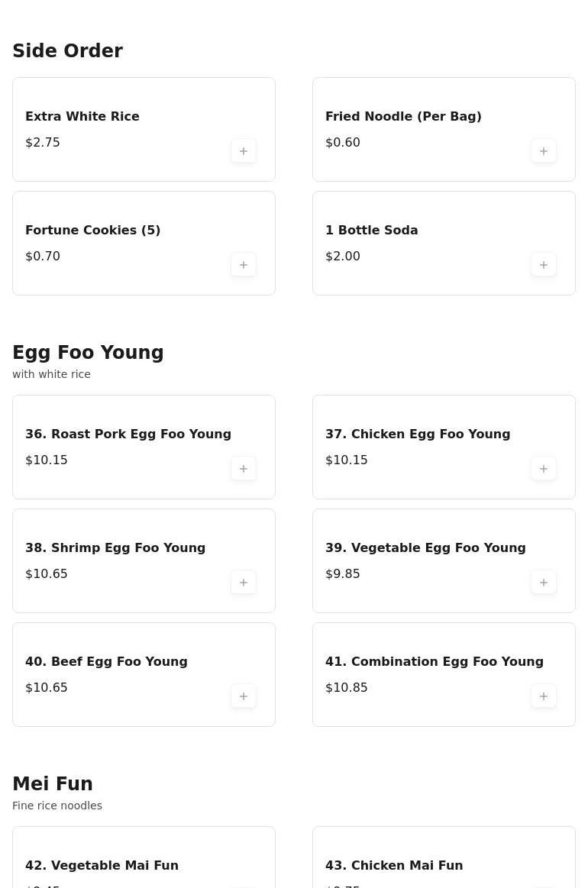Open 41. Combination Egg Foo Young title

click(435, 662)
